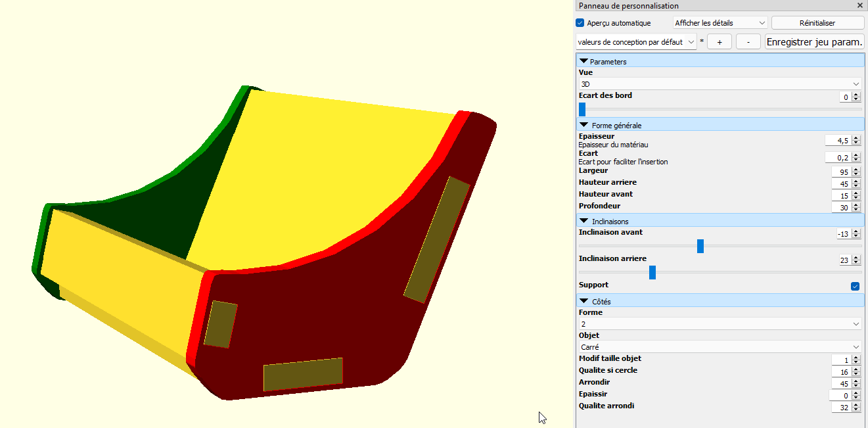Click the Réinitialiser button

click(817, 23)
